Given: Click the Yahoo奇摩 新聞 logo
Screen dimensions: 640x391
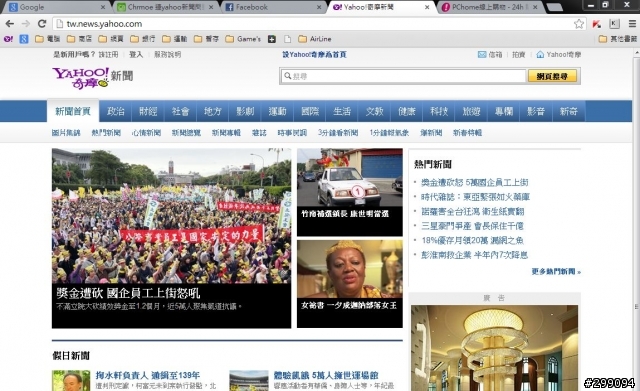Looking at the screenshot, I should pyautogui.click(x=93, y=78).
